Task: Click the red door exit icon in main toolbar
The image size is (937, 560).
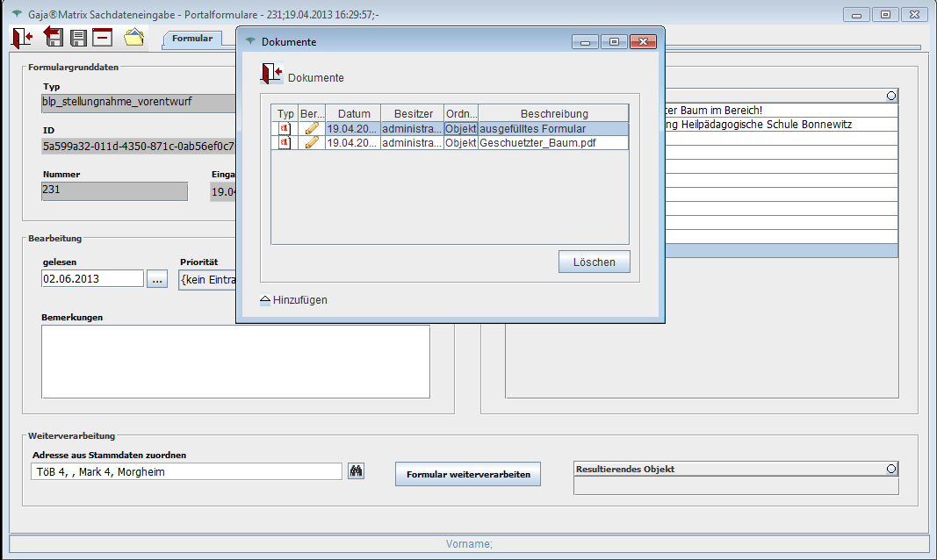Action: pyautogui.click(x=22, y=37)
